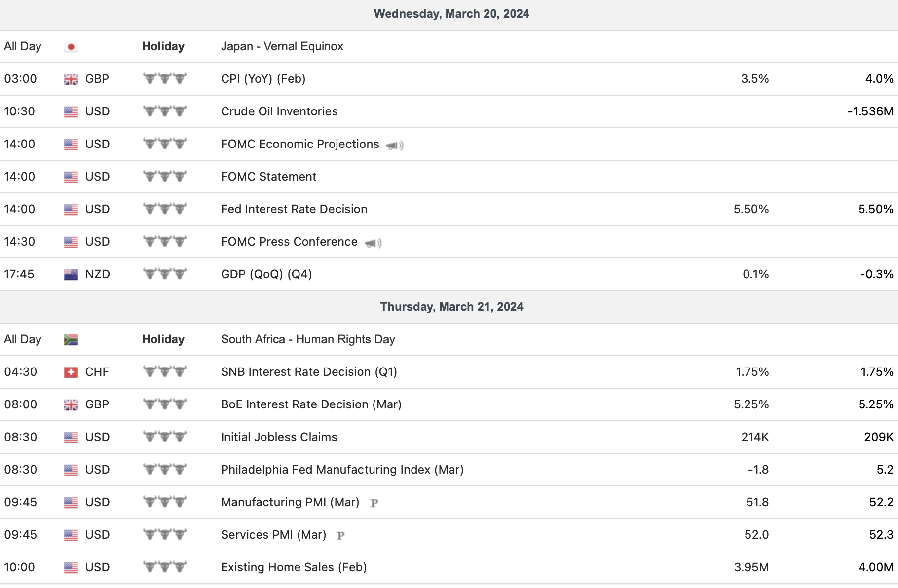Open the Existing Home Sales (Feb) event
Image resolution: width=898 pixels, height=588 pixels.
(294, 567)
